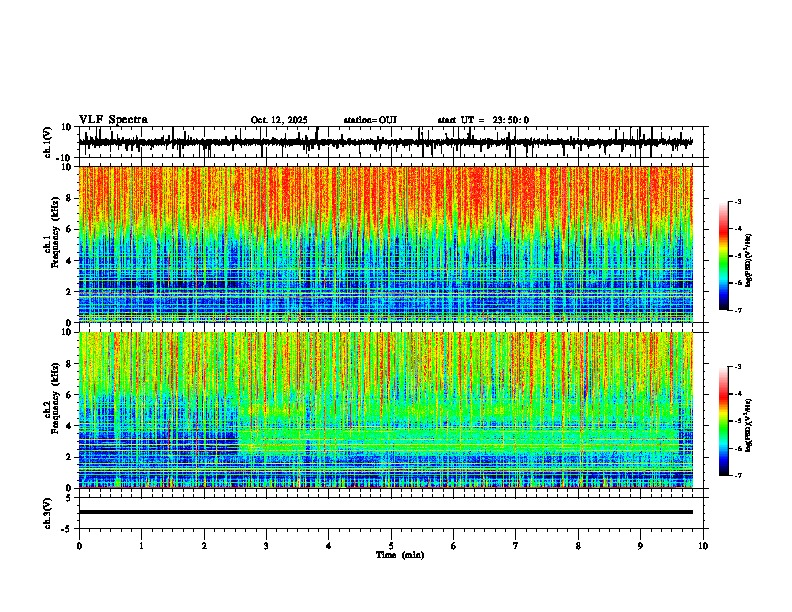Click time axis tick label "10"
This screenshot has width=792, height=612.
pyautogui.click(x=703, y=546)
